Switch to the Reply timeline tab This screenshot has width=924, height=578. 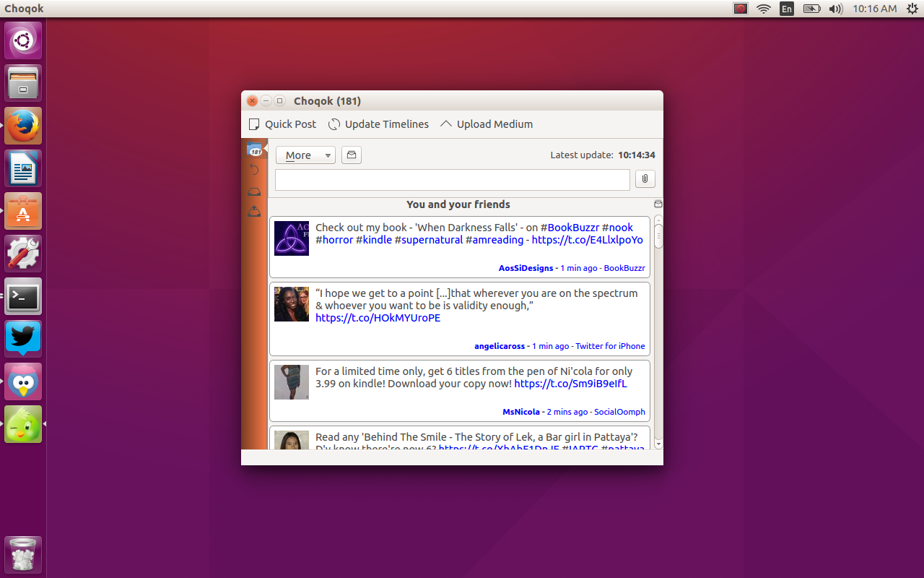click(254, 170)
